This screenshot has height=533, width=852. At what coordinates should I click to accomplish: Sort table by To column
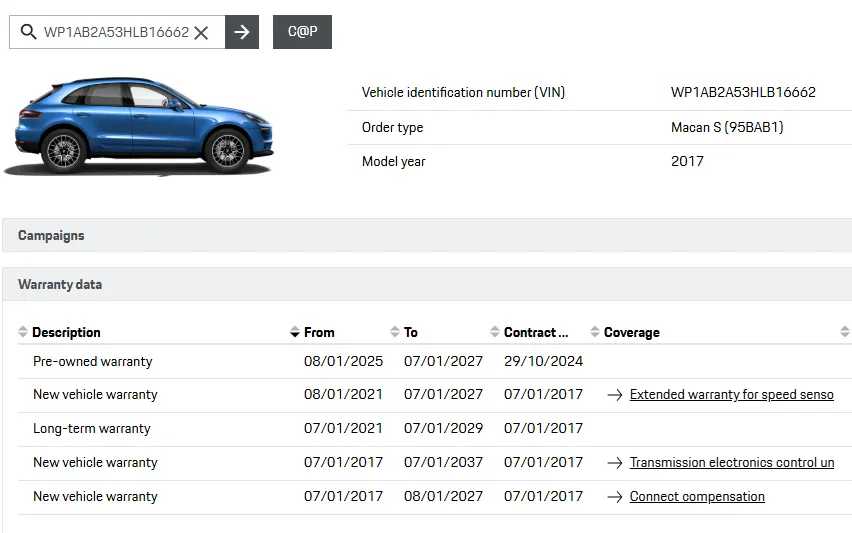pyautogui.click(x=411, y=332)
